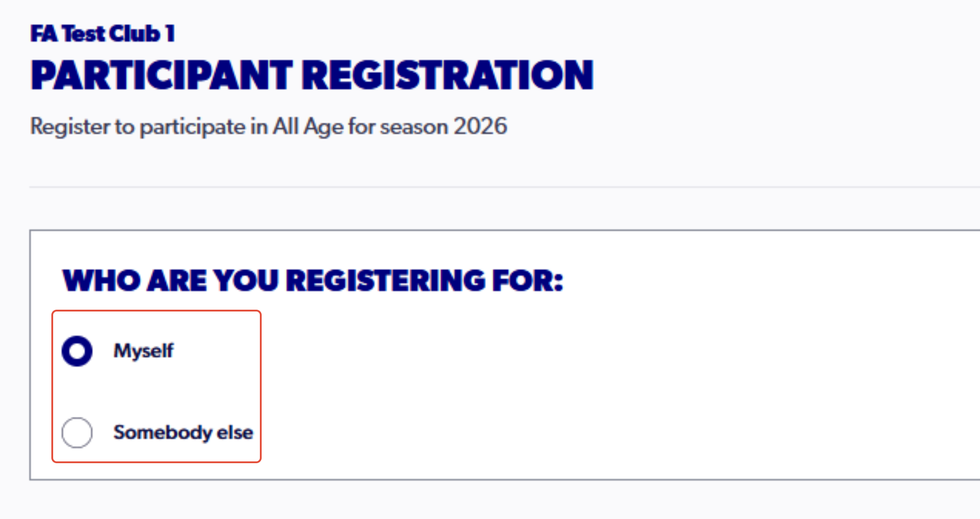Select the Somebody else radio button

[77, 433]
